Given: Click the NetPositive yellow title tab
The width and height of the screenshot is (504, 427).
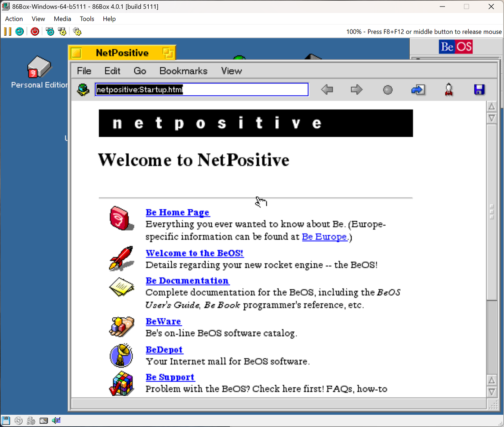Looking at the screenshot, I should [122, 53].
